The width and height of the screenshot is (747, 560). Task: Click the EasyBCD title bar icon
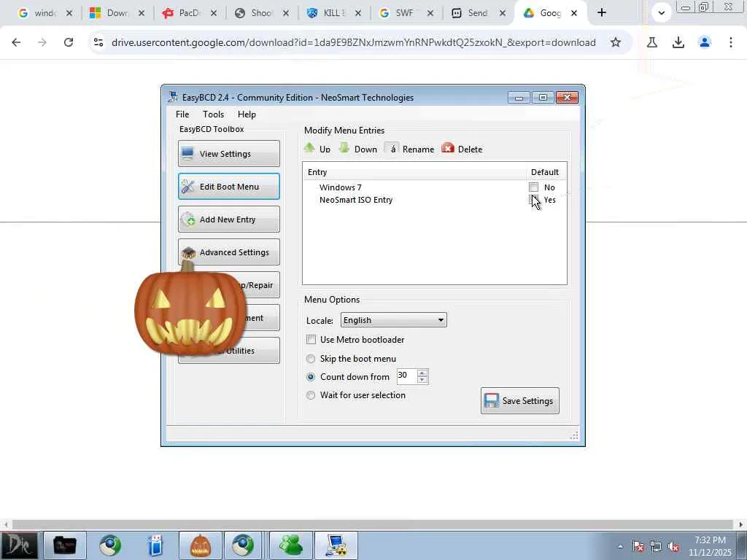[173, 97]
